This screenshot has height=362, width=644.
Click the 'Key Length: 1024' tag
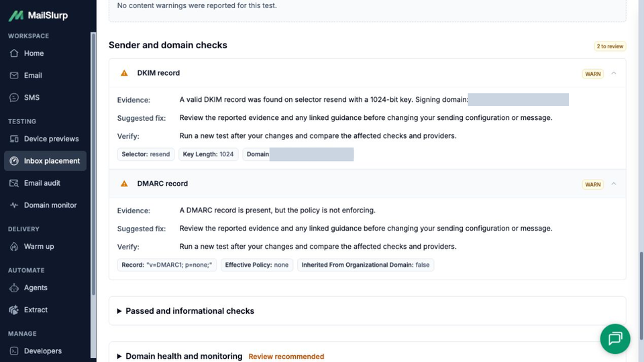coord(208,154)
